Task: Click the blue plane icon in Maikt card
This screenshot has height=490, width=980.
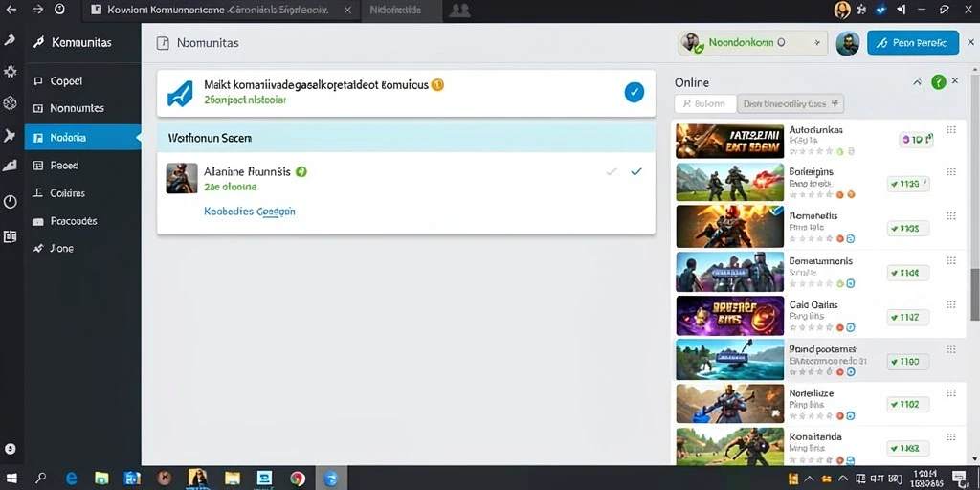Action: (179, 94)
